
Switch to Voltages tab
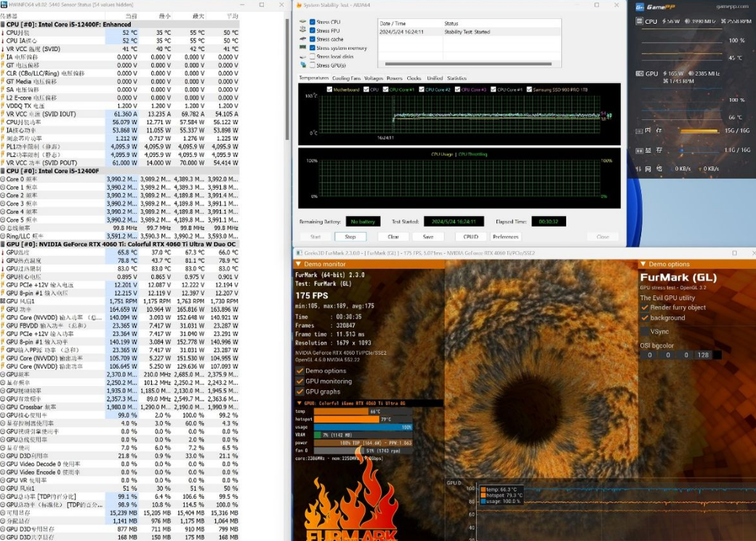[374, 78]
